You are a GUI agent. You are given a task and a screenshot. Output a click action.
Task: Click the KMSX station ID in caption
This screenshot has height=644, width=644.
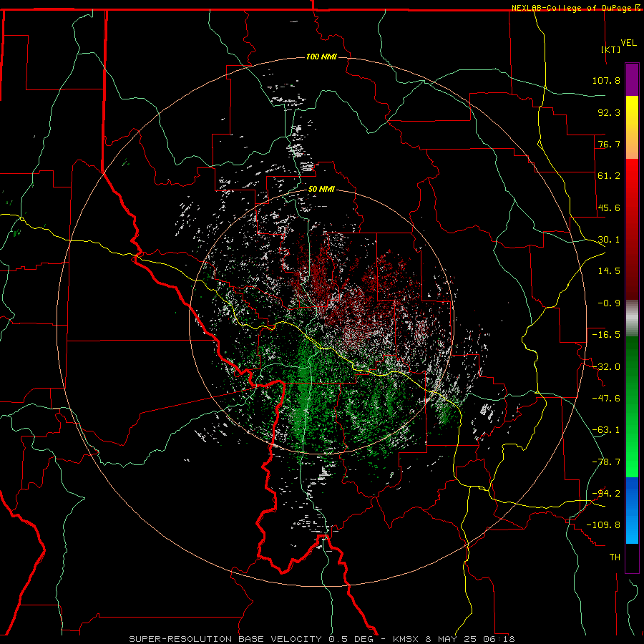pyautogui.click(x=406, y=639)
